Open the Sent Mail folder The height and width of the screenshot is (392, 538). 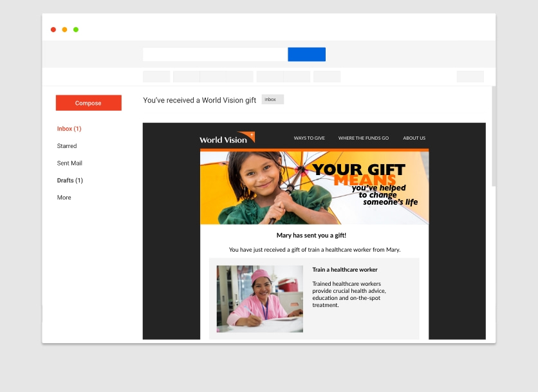(70, 163)
